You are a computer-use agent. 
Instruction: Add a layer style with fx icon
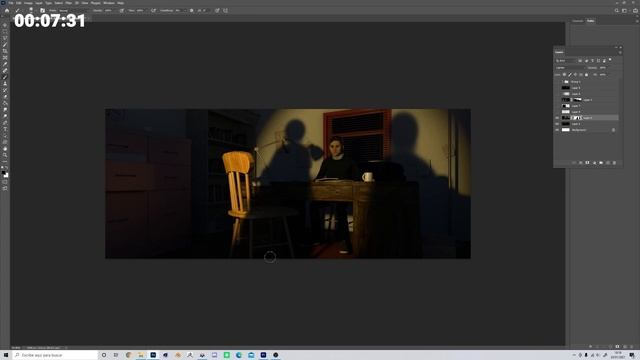click(581, 162)
